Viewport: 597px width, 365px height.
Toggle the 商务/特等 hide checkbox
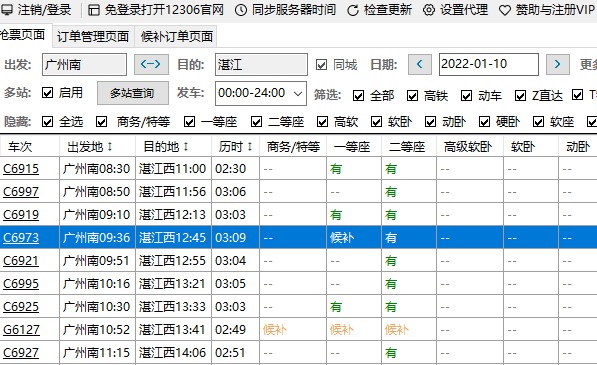click(x=101, y=122)
